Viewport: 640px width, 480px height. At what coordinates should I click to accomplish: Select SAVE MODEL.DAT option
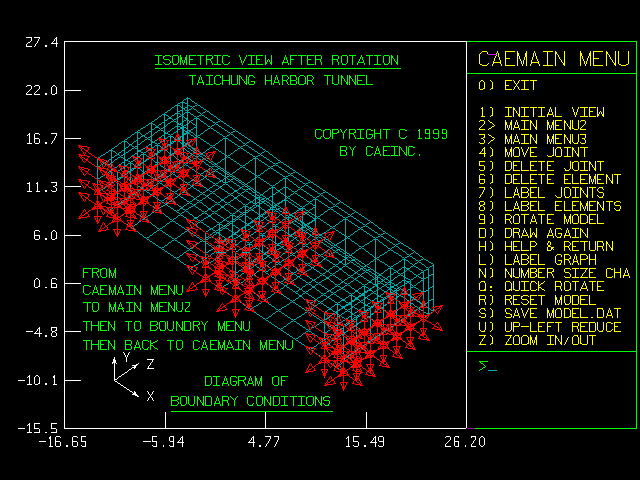(550, 313)
